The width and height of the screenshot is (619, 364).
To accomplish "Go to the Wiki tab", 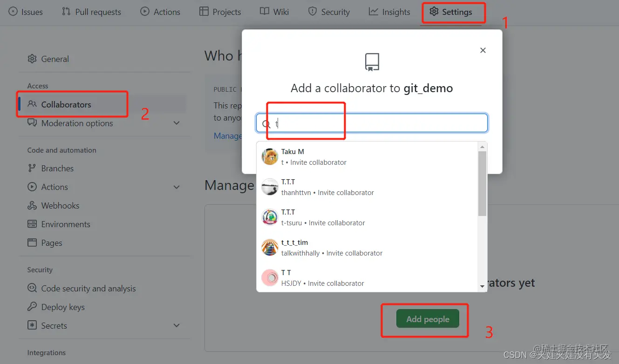I will [274, 12].
